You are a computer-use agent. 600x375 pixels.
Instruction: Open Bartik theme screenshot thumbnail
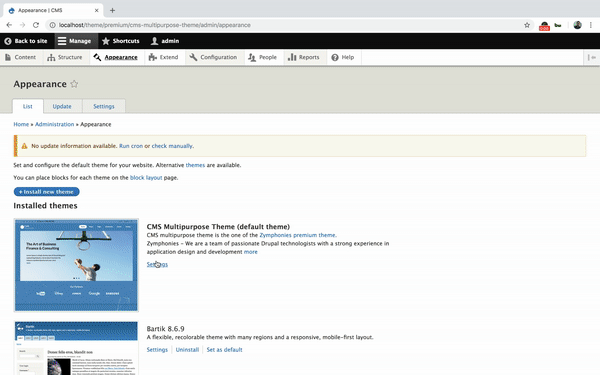(x=76, y=348)
